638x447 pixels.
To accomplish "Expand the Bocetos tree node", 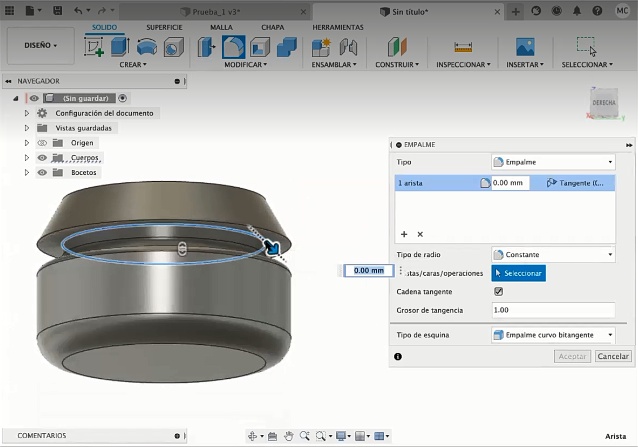I will point(27,172).
